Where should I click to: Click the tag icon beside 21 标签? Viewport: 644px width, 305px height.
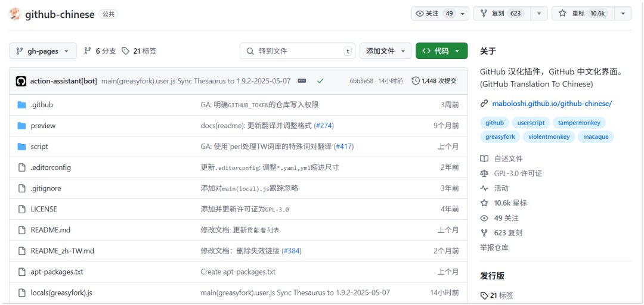click(125, 51)
